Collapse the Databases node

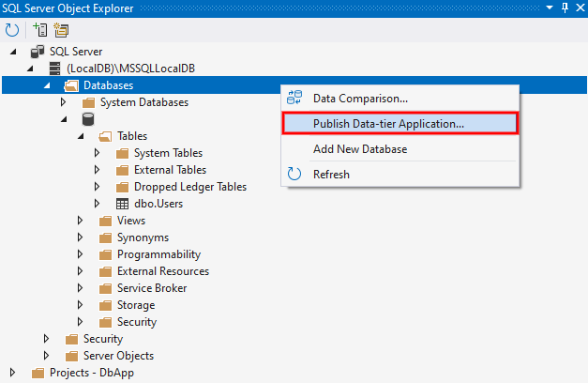click(47, 86)
